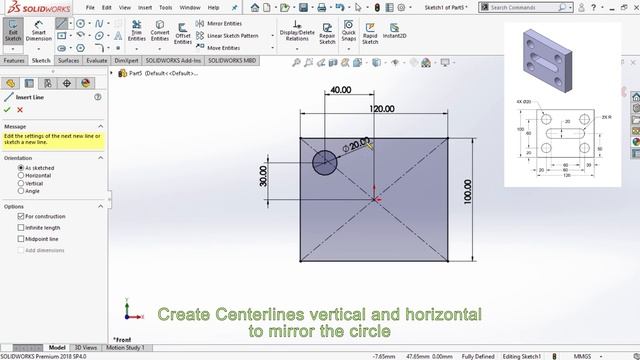This screenshot has width=640, height=360.
Task: Open Display/Delete Relations tool
Action: (297, 31)
